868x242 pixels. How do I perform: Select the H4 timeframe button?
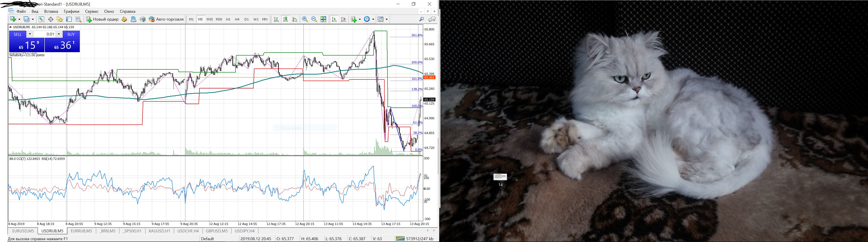pyautogui.click(x=237, y=19)
